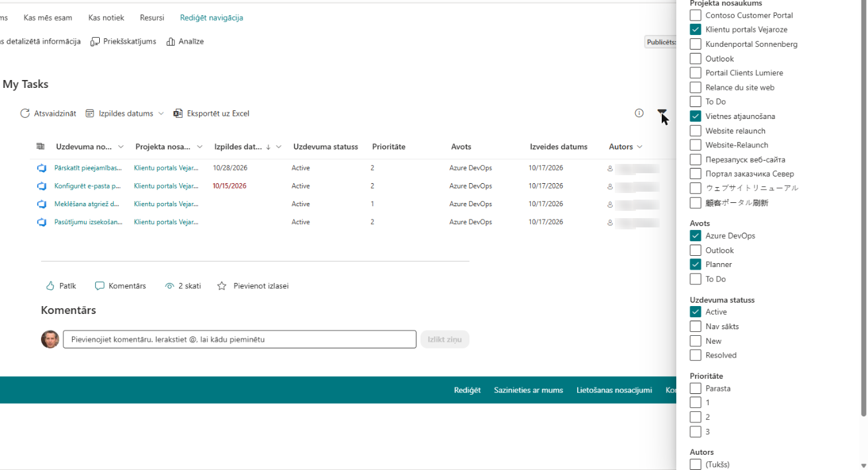Uncheck the Planner source checkbox
868x470 pixels.
(x=695, y=264)
